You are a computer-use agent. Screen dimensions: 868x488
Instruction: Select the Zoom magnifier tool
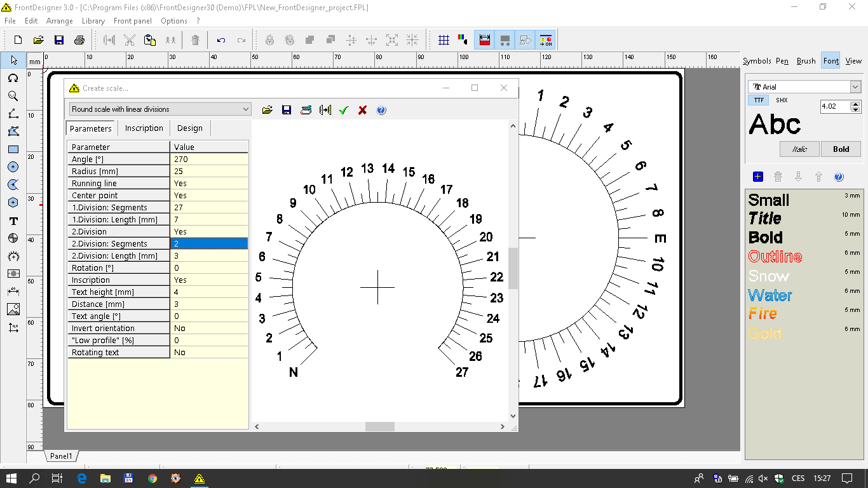(x=13, y=96)
